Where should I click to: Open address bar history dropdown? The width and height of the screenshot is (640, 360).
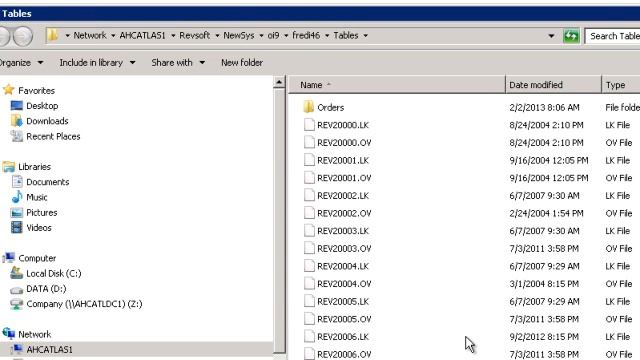point(551,36)
